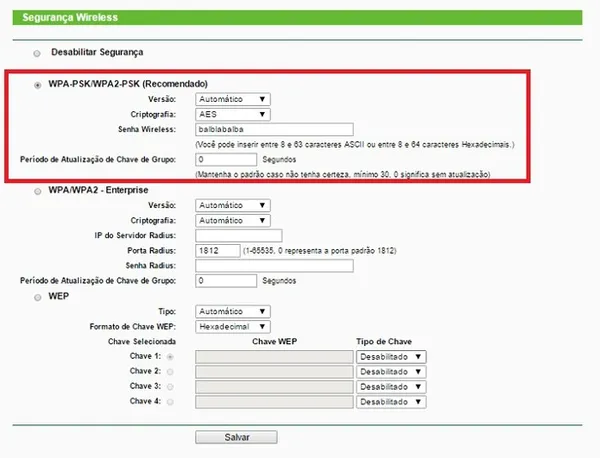
Task: Select Desabilitar Segurança radio button
Action: coord(37,54)
